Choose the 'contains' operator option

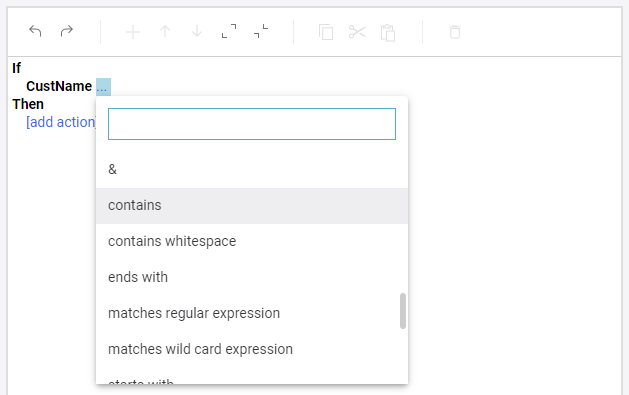[x=252, y=206]
